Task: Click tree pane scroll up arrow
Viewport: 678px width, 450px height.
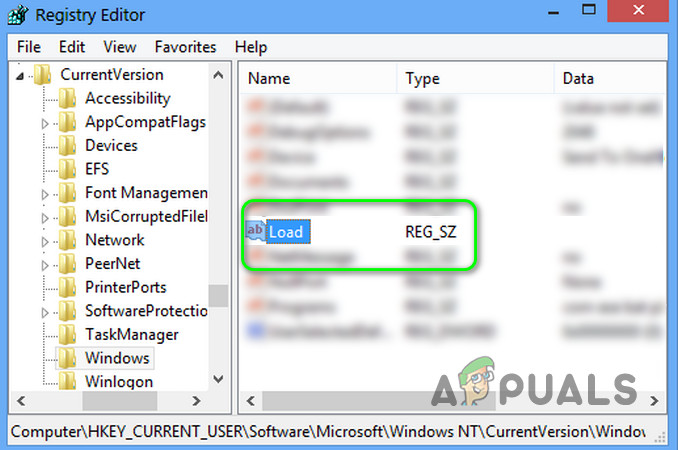Action: (218, 75)
